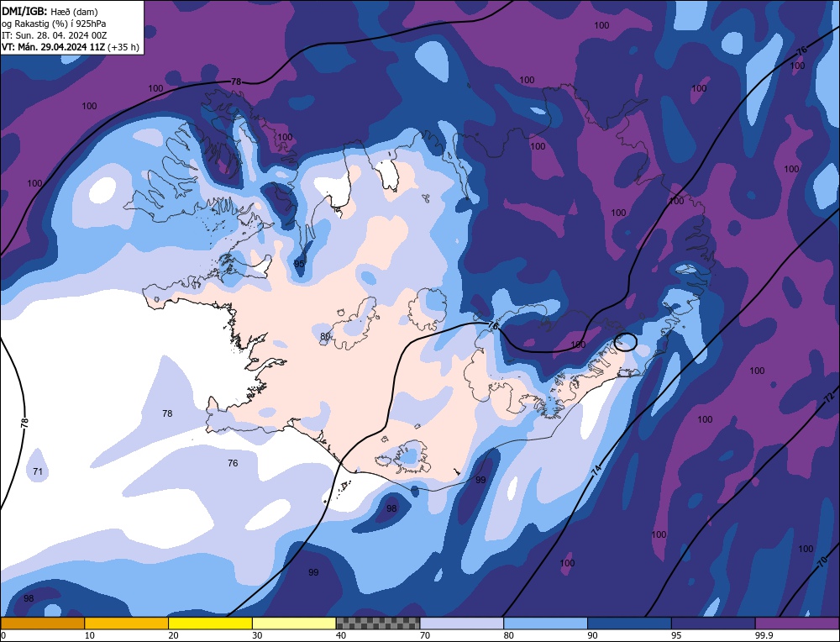
Task: Click the '10' tick label in the legend
Action: (90, 635)
